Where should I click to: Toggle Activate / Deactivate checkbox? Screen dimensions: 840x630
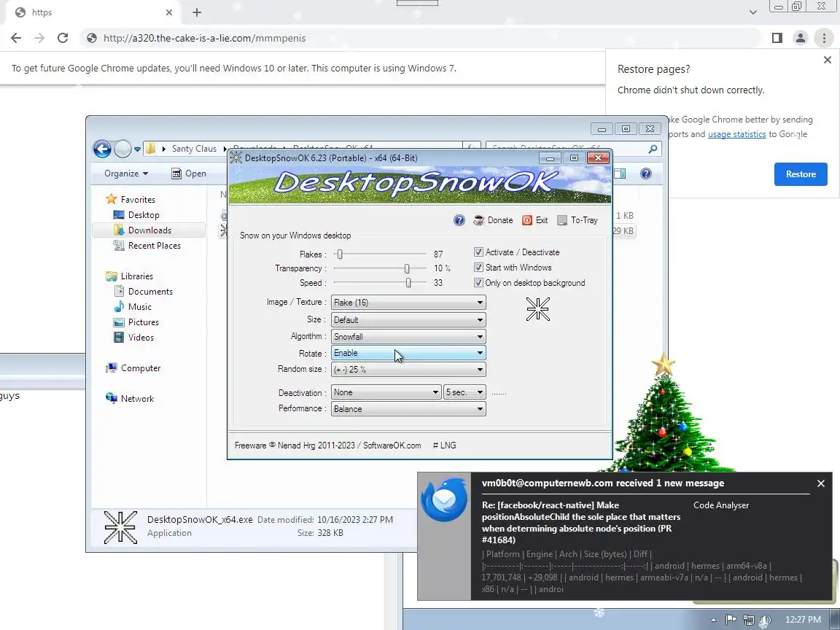(478, 252)
